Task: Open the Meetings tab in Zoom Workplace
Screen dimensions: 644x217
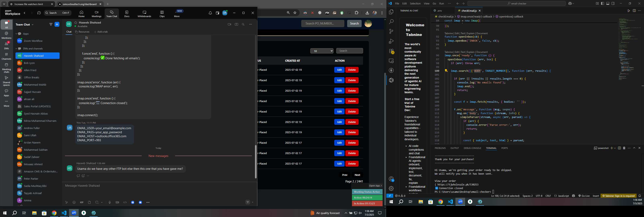Action: (97, 14)
